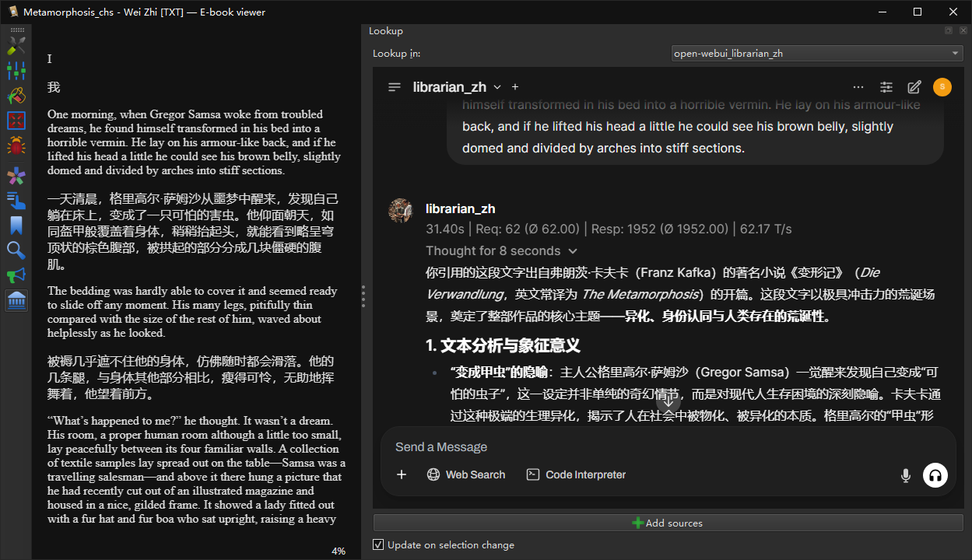
Task: Expand Thought for 8 seconds section
Action: (501, 250)
